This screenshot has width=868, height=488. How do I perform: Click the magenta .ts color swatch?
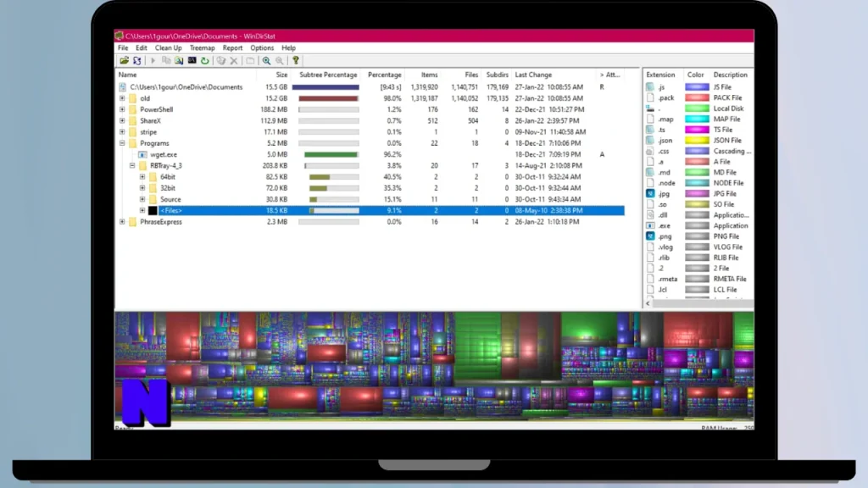click(697, 130)
